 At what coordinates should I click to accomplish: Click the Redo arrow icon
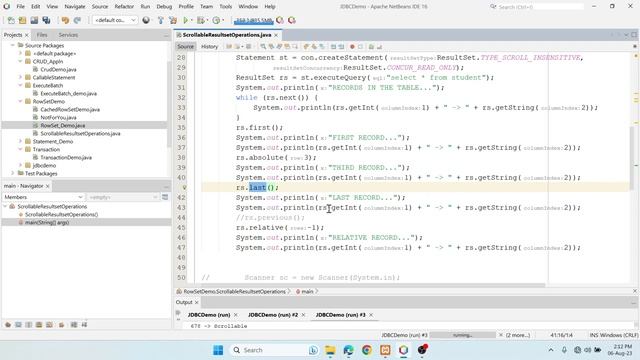pyautogui.click(x=77, y=20)
